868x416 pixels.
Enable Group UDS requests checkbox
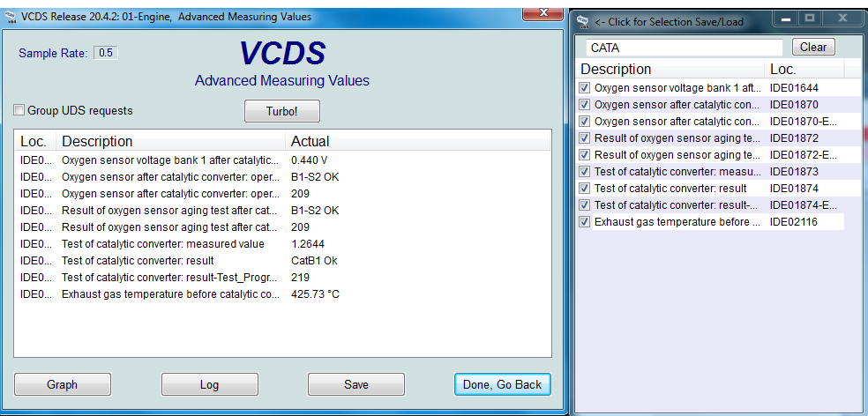click(x=19, y=111)
